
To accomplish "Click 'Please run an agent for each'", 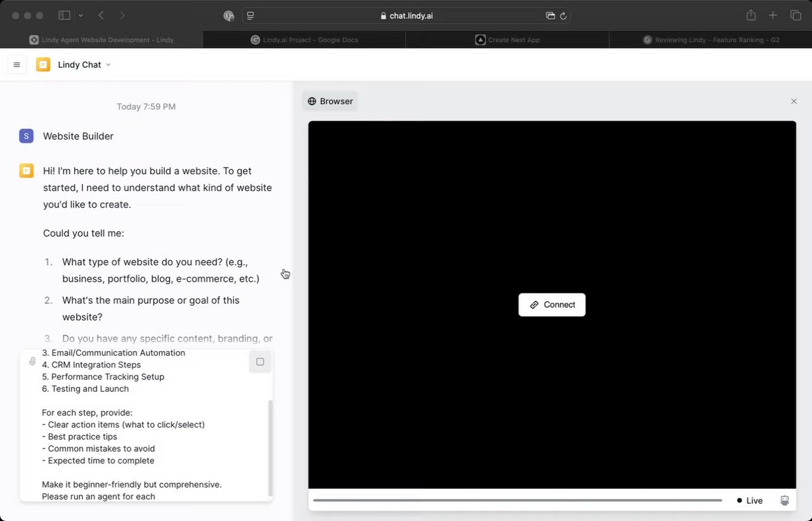I will [98, 496].
